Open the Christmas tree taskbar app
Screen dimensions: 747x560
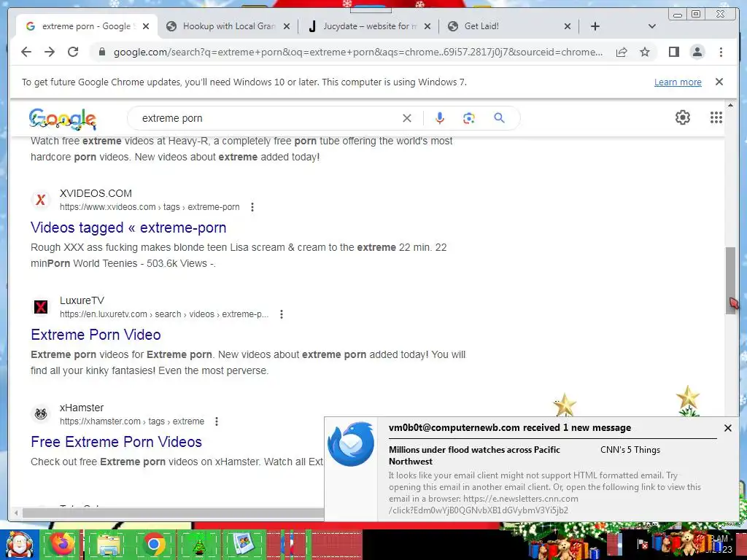(198, 544)
